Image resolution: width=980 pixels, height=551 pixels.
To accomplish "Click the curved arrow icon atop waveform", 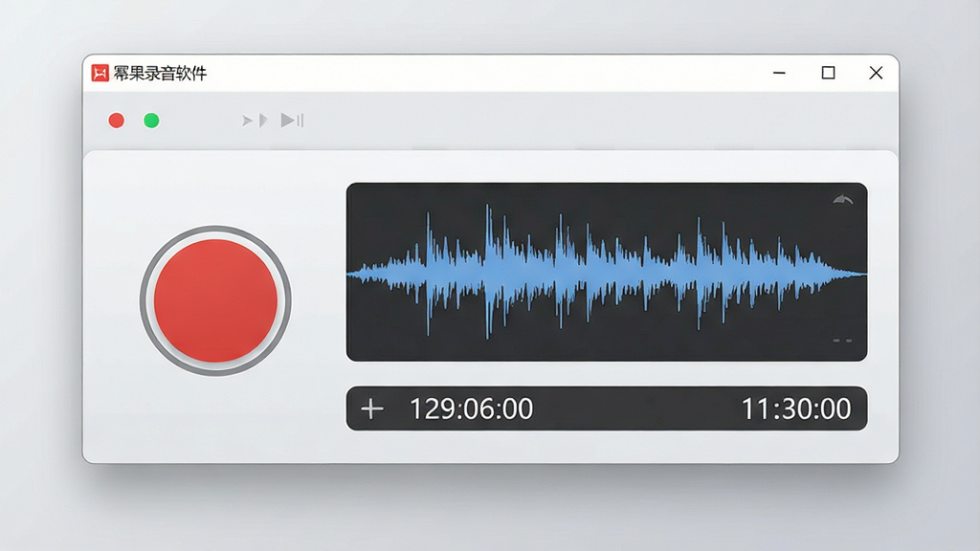I will pos(842,199).
